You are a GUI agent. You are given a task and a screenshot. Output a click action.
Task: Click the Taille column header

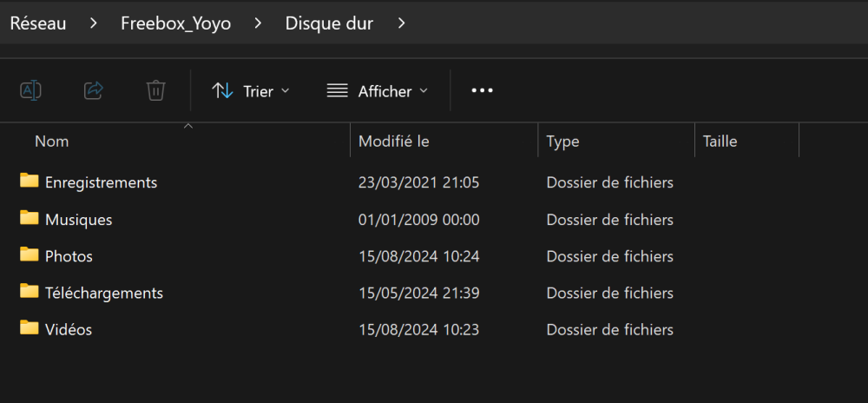click(x=720, y=141)
